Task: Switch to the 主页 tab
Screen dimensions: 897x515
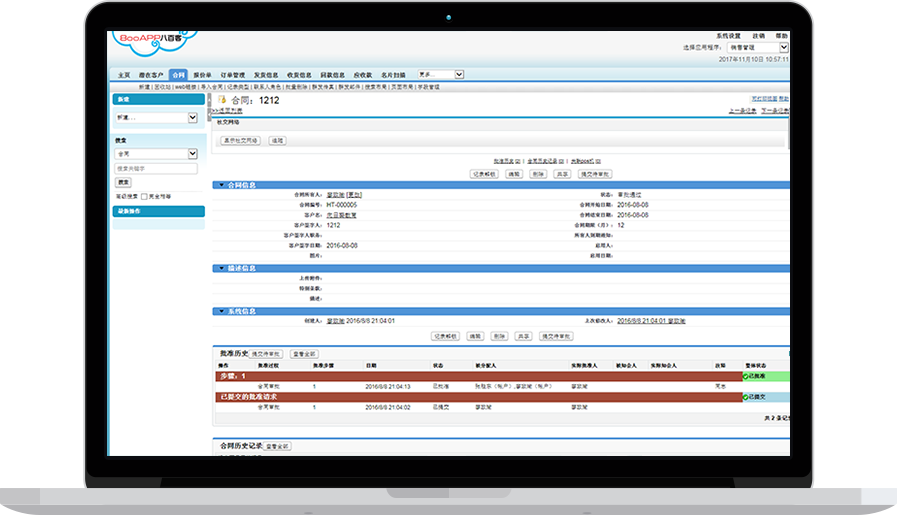Action: (x=124, y=75)
